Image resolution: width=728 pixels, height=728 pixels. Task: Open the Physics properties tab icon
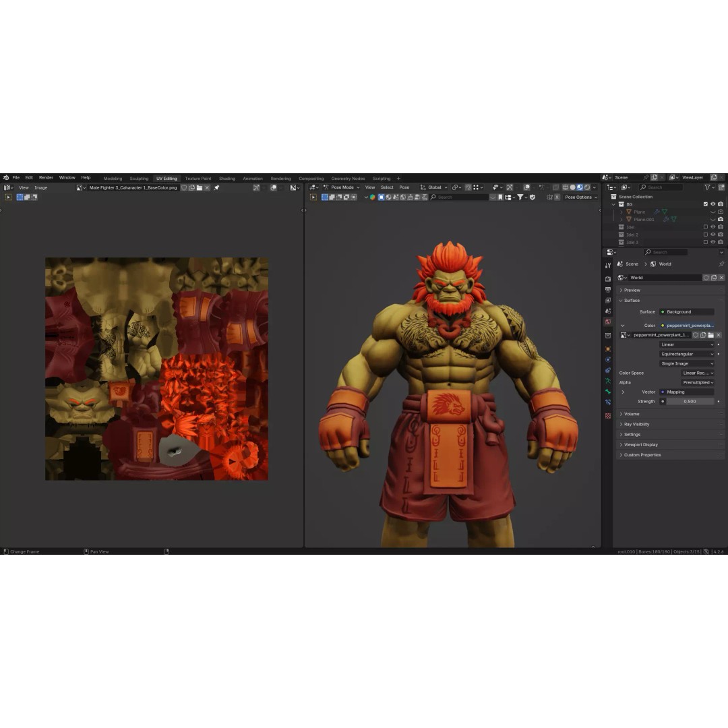pyautogui.click(x=608, y=359)
